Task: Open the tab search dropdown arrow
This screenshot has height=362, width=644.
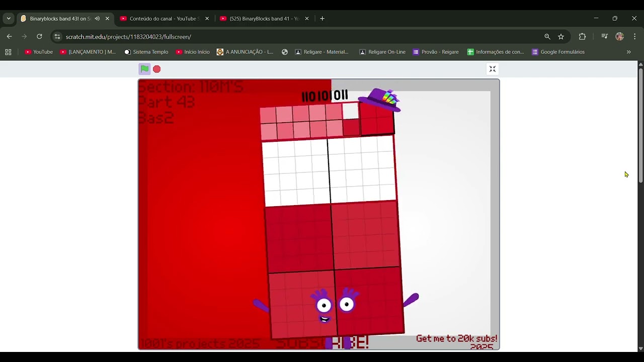Action: (9, 19)
